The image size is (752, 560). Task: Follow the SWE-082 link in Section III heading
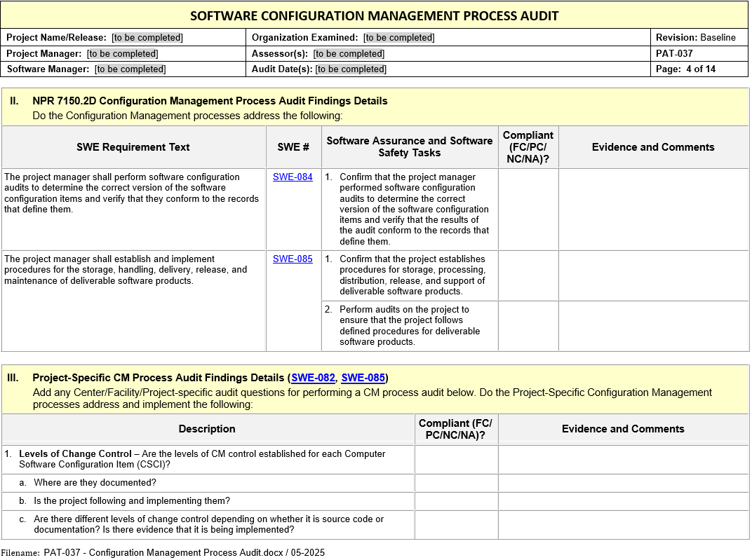[x=313, y=378]
